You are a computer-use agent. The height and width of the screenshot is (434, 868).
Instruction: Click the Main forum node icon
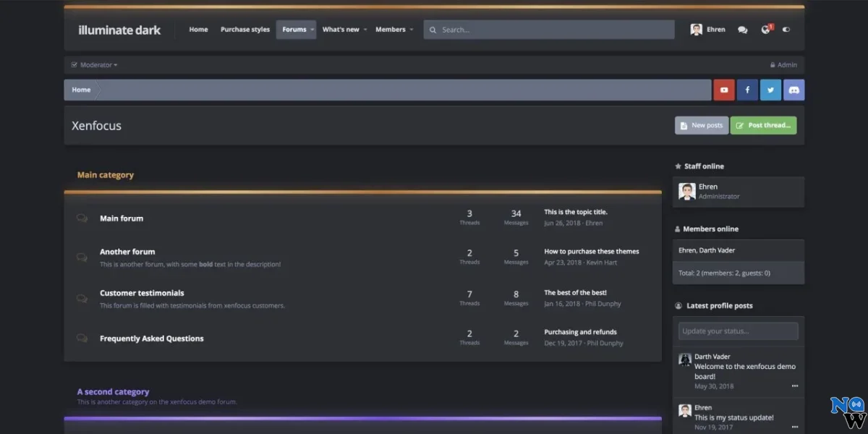(x=82, y=217)
